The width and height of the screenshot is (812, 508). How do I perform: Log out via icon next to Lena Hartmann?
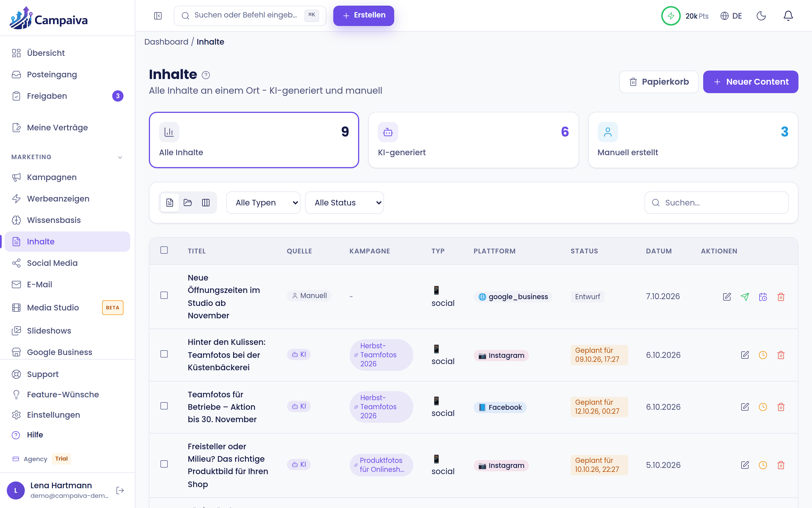click(120, 491)
